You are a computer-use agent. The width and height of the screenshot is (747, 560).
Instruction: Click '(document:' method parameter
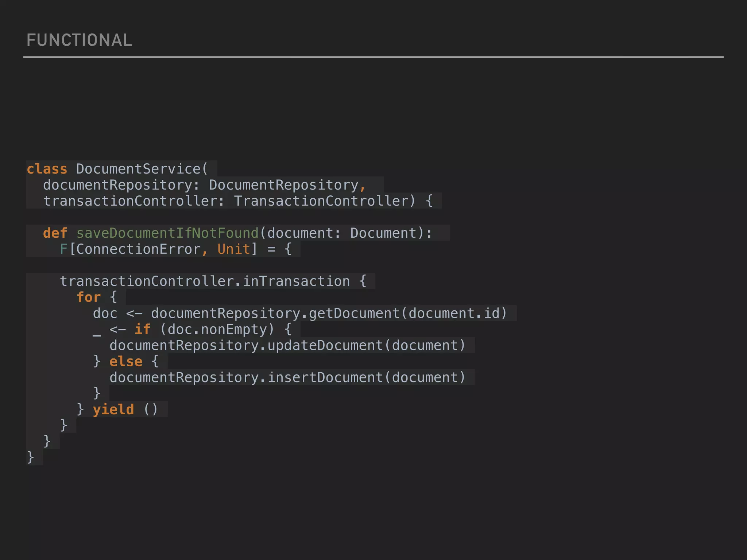pyautogui.click(x=301, y=233)
